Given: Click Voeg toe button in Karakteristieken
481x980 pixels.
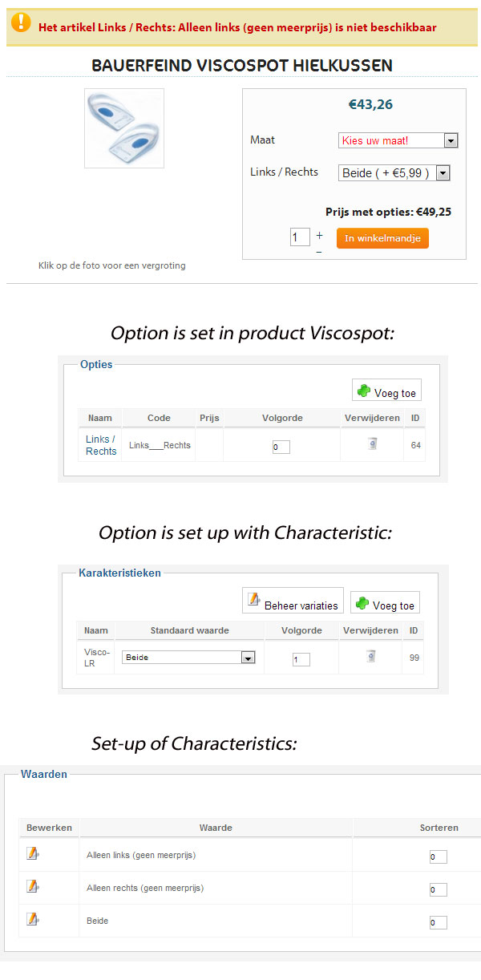Looking at the screenshot, I should tap(386, 604).
